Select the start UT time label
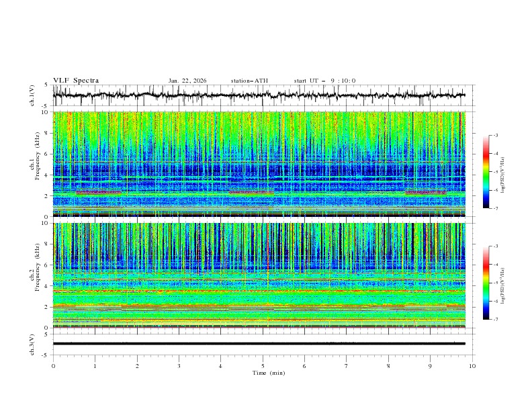Viewport: 532px width, 411px height. pos(324,81)
